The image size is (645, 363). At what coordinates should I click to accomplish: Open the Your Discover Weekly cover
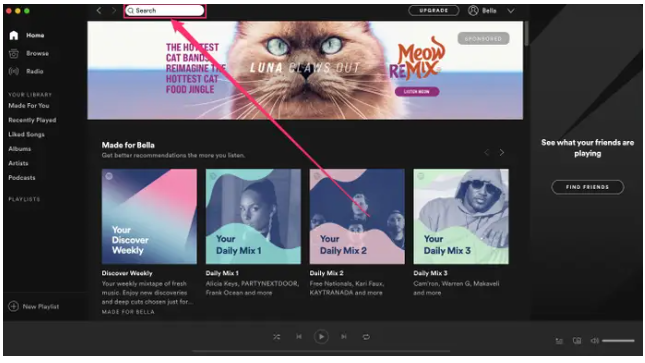(x=149, y=216)
